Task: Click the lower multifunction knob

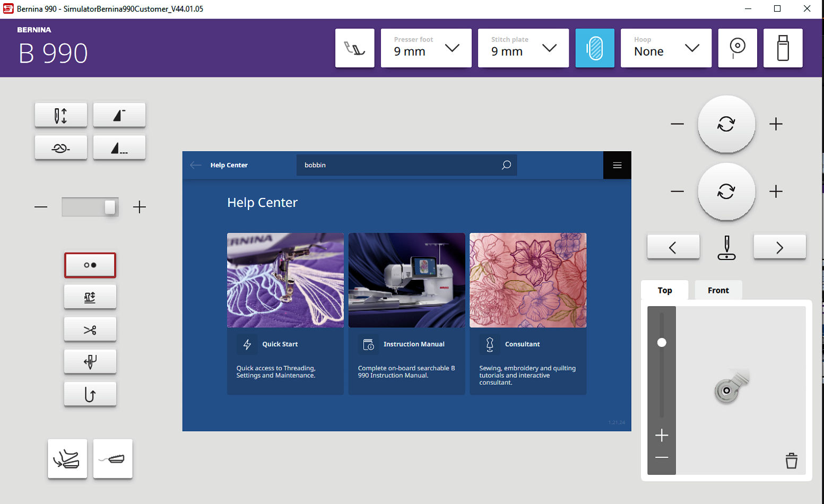Action: [x=726, y=192]
